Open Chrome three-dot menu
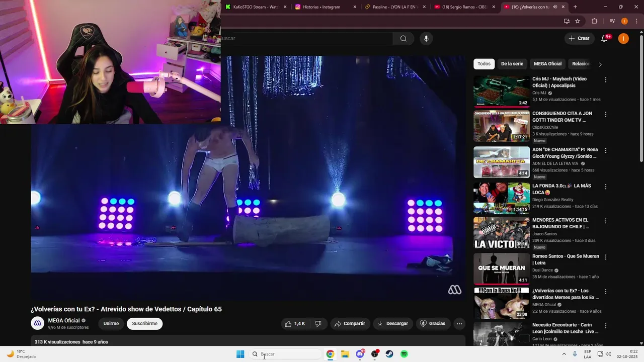The width and height of the screenshot is (644, 362). coord(637,21)
